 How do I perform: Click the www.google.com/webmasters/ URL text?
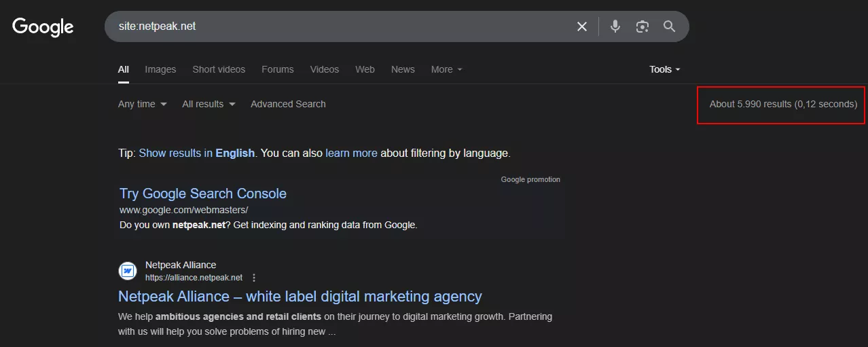(184, 210)
